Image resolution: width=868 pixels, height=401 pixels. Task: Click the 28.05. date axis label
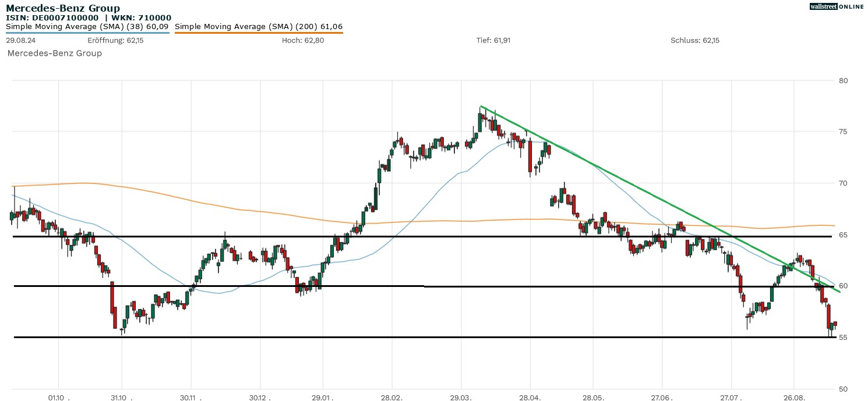pos(593,398)
